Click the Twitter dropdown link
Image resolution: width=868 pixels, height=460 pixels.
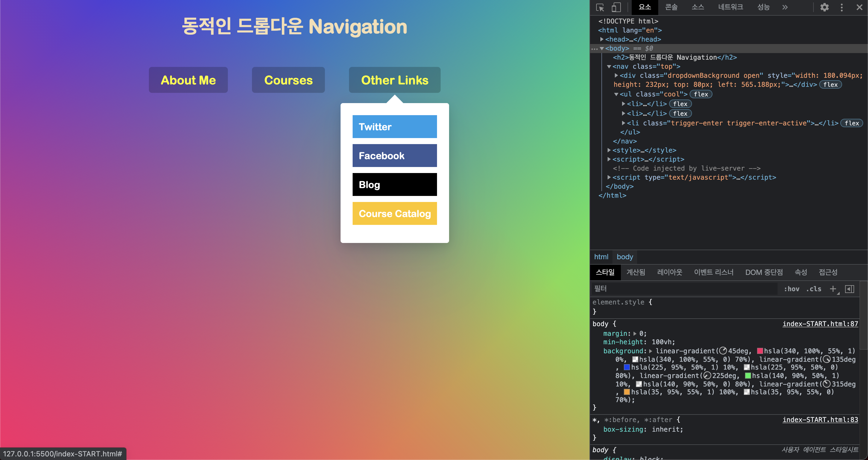(394, 126)
